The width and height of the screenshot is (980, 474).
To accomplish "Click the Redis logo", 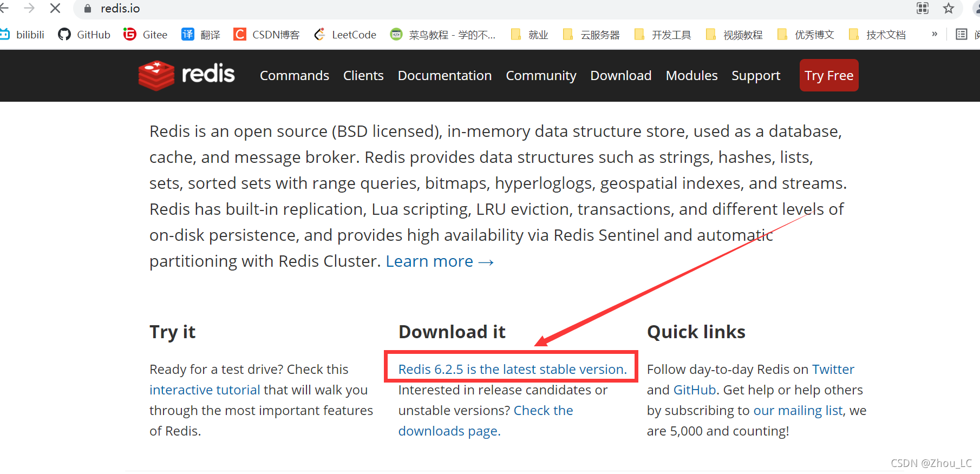I will coord(186,75).
